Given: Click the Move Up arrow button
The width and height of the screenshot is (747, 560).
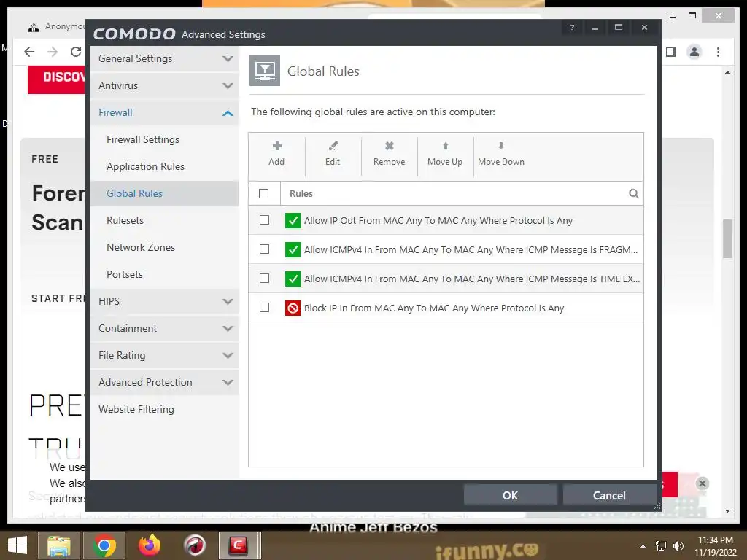Looking at the screenshot, I should (x=445, y=154).
